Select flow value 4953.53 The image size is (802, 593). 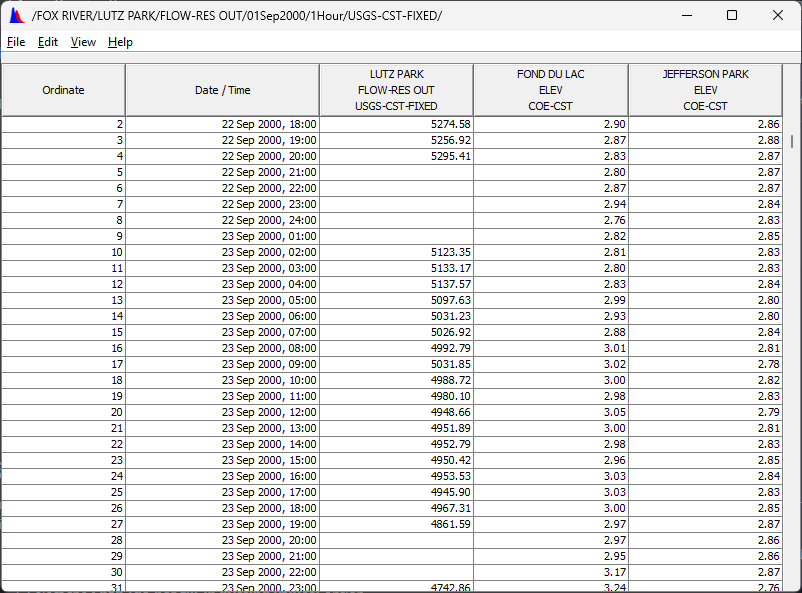pyautogui.click(x=396, y=476)
